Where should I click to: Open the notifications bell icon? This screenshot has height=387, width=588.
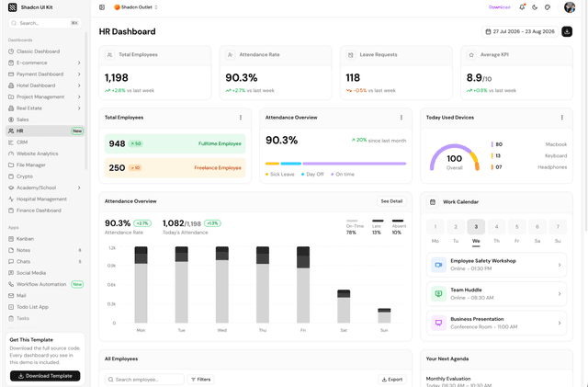[522, 7]
